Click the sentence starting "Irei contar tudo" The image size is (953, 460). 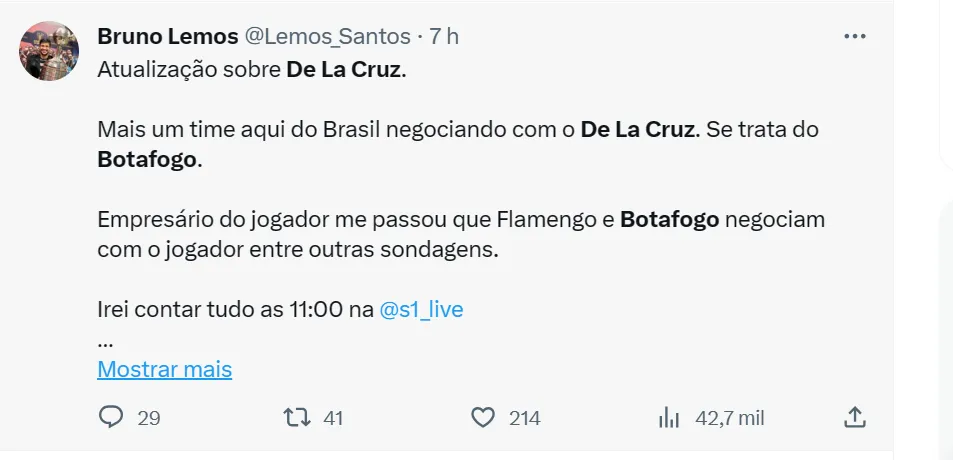[x=235, y=309]
